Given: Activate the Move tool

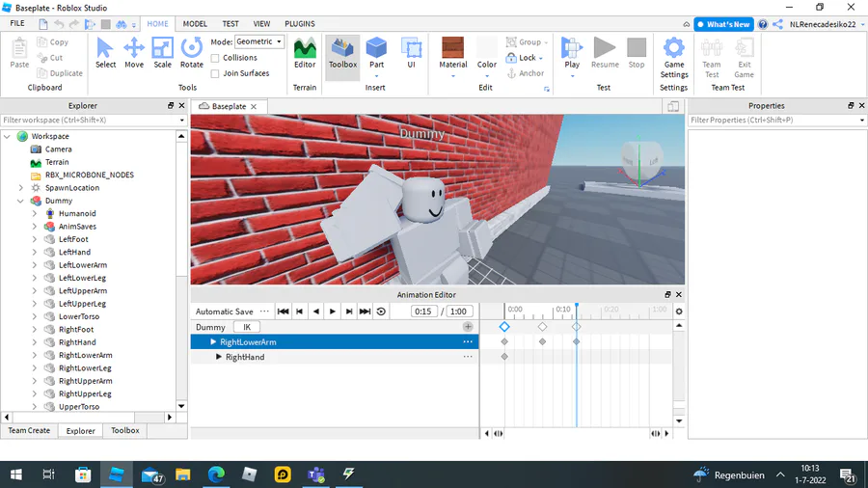Looking at the screenshot, I should tap(134, 54).
